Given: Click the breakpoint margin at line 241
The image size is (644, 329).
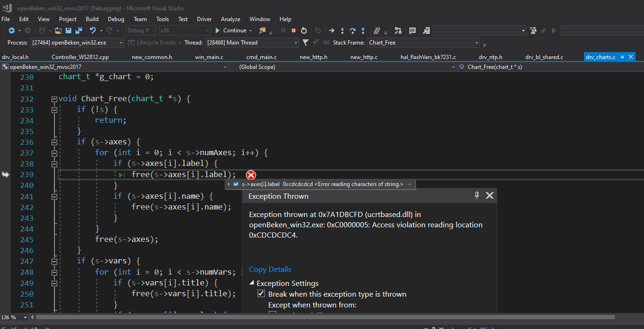Looking at the screenshot, I should click(x=5, y=196).
